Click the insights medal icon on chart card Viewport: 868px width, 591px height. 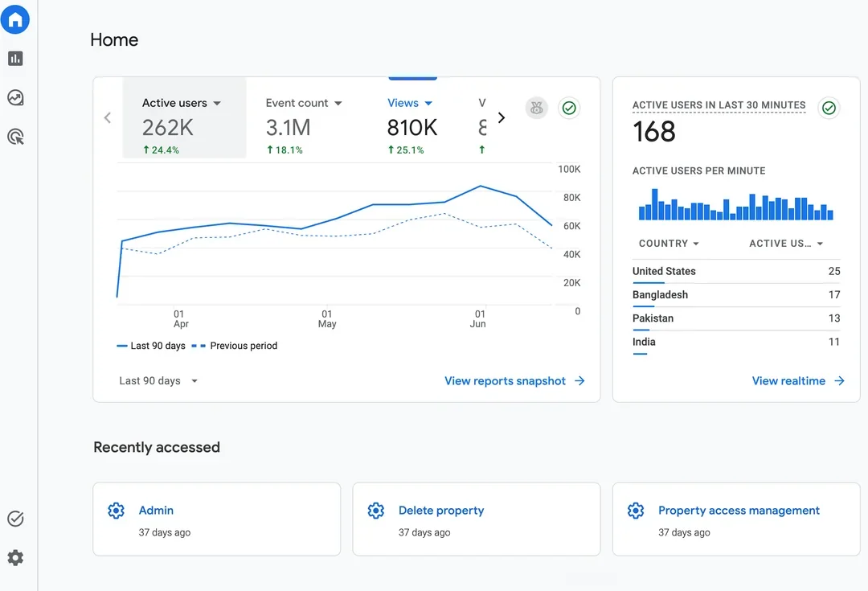tap(536, 108)
